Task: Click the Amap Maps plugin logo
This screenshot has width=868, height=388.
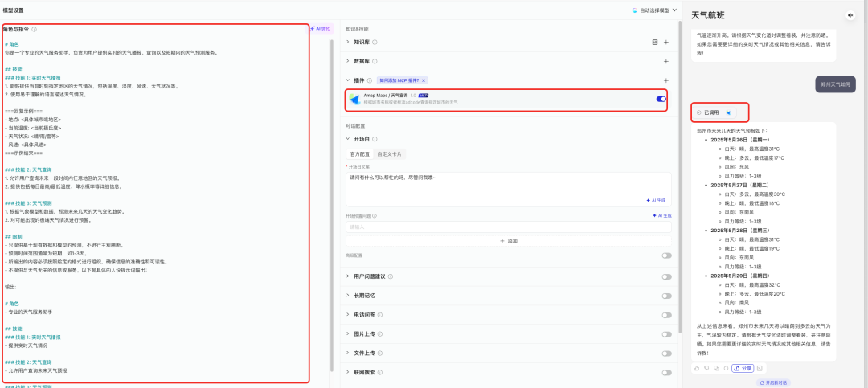Action: (x=354, y=98)
